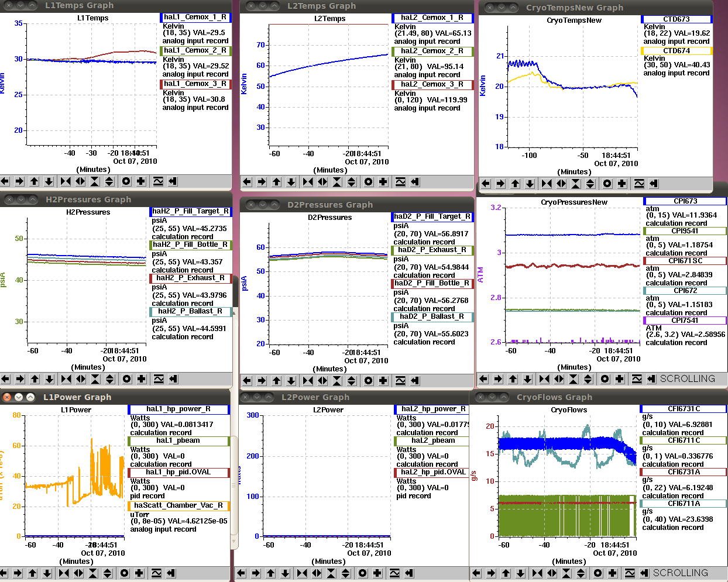Click jump-to-latest arrow in L2Power toolbar
This screenshot has height=582, width=728.
(x=409, y=573)
